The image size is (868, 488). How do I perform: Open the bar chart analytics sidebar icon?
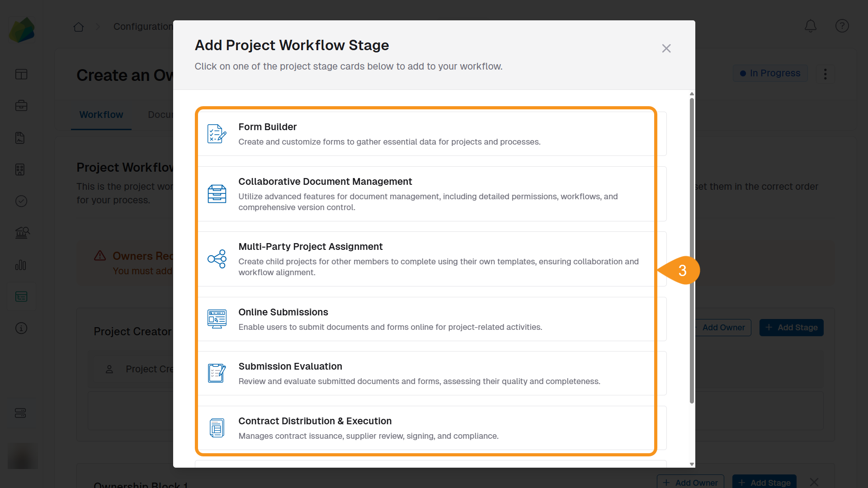pyautogui.click(x=21, y=265)
